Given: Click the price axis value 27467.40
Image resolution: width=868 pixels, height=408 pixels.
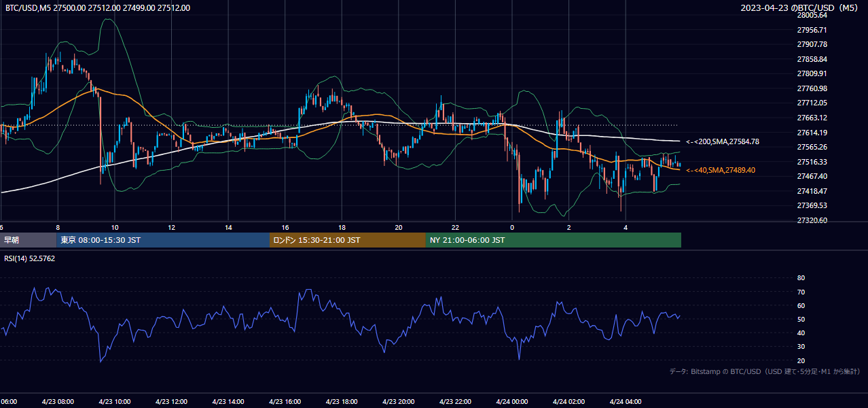Looking at the screenshot, I should click(x=812, y=176).
